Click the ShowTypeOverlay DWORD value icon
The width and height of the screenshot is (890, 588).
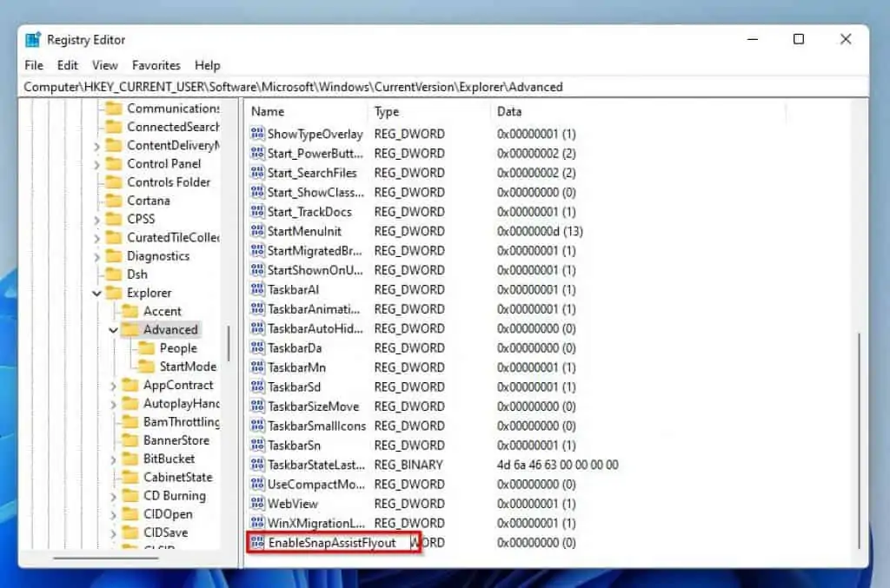[257, 134]
